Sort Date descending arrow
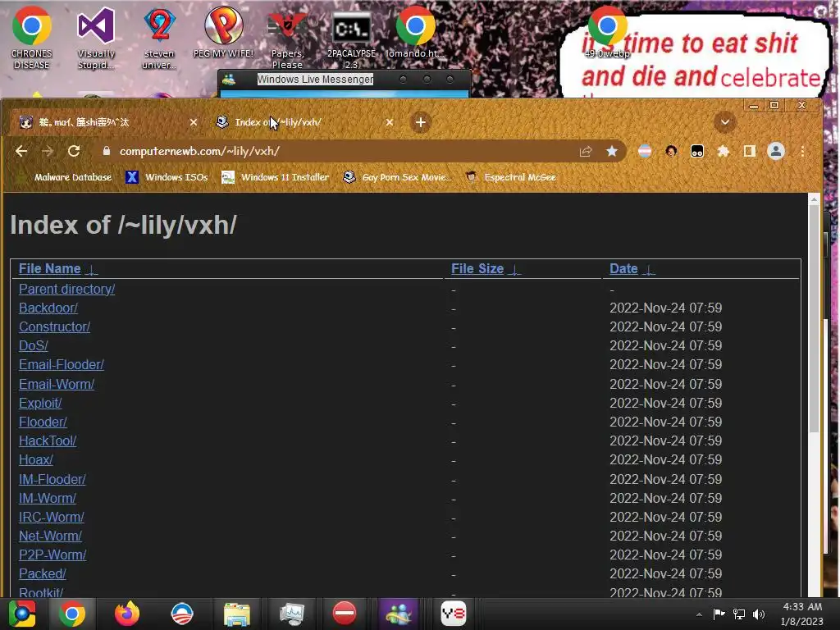Screen dimensions: 840x630 (x=648, y=269)
